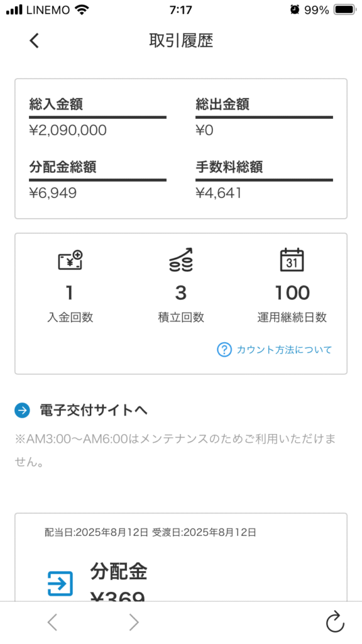Viewport: 362px width, 644px height.
Task: Tap the 分配金 transaction entry icon
Action: pos(60,583)
